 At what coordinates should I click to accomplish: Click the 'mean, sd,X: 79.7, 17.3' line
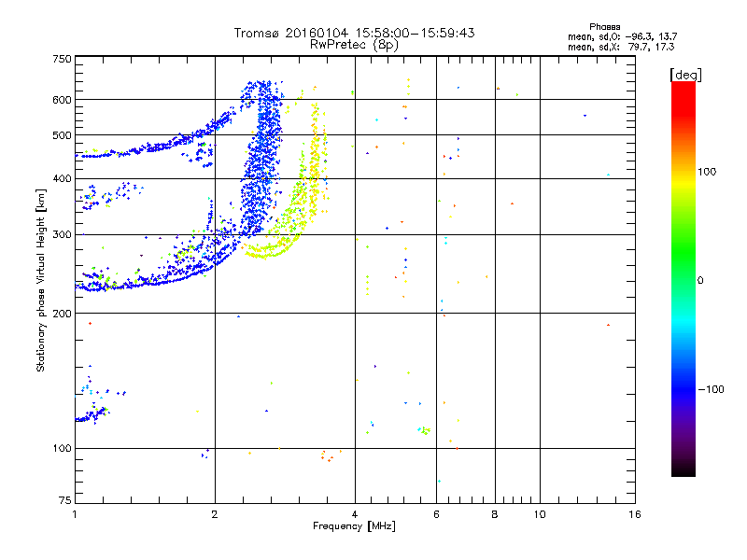click(x=621, y=47)
